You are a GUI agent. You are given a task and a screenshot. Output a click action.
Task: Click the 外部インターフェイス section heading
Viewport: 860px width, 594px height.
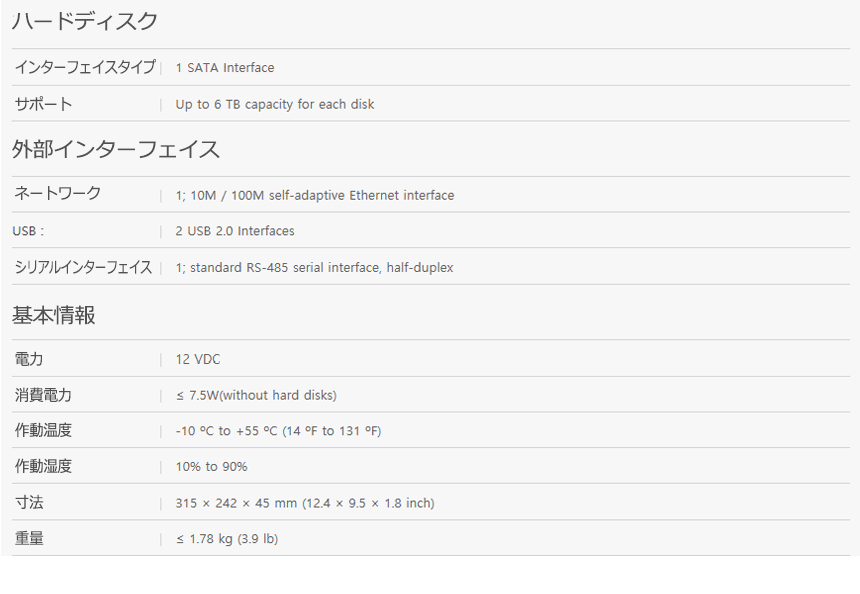(116, 150)
